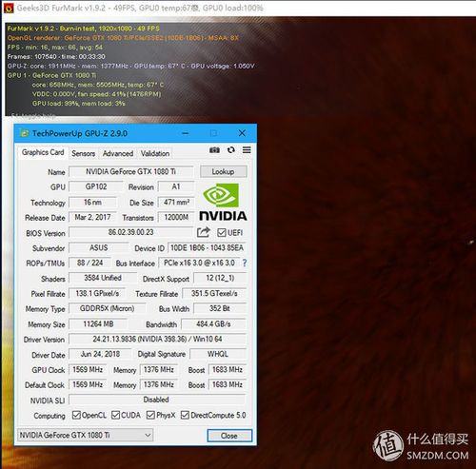Open the GTX 1080 Ti GPU selector dropdown
Screen dimensions: 476x469
[85, 435]
